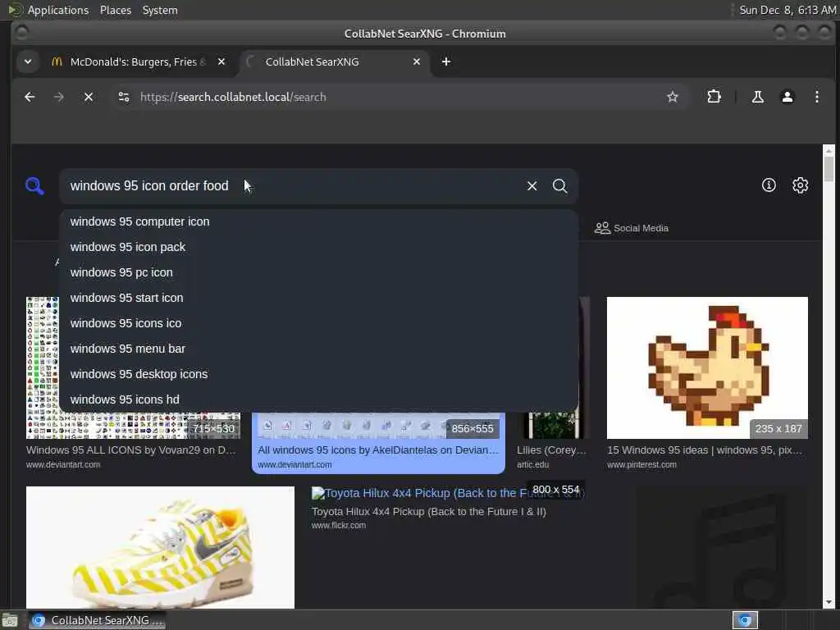840x630 pixels.
Task: Choose suggestion windows 95 desktop icons
Action: (319, 374)
